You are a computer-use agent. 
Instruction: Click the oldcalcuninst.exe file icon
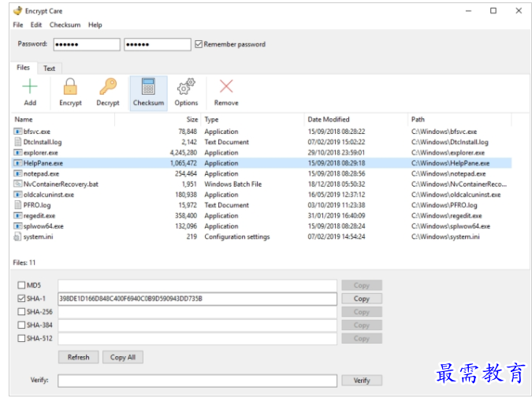point(17,195)
